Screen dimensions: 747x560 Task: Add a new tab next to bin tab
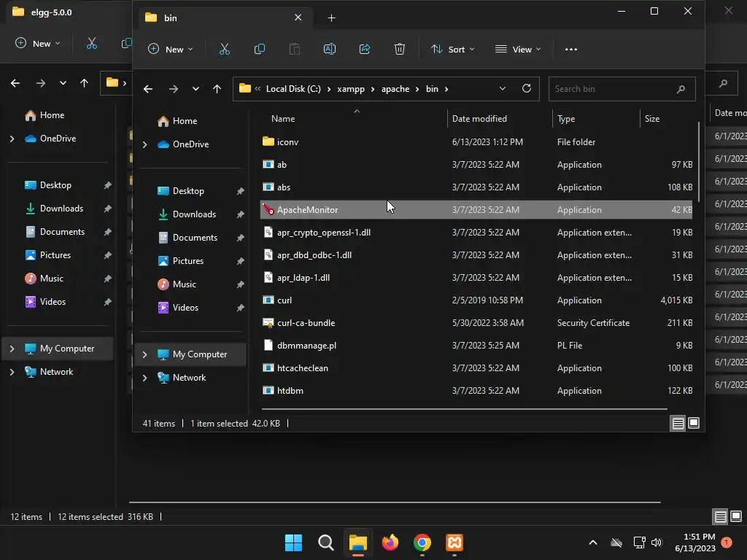(x=332, y=17)
